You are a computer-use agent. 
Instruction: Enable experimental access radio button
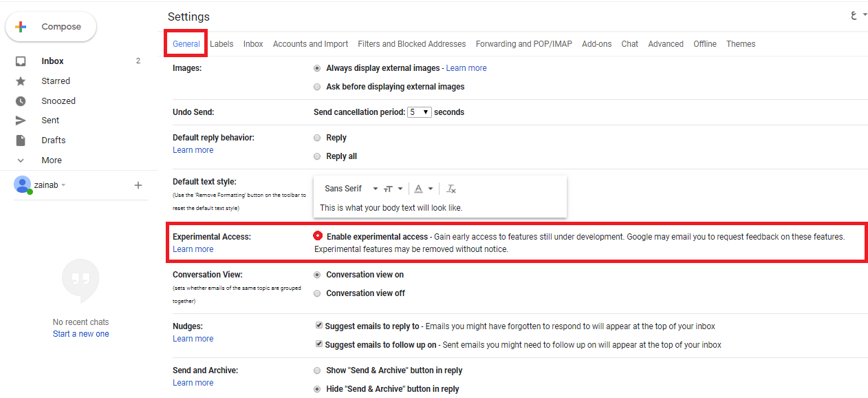tap(318, 235)
